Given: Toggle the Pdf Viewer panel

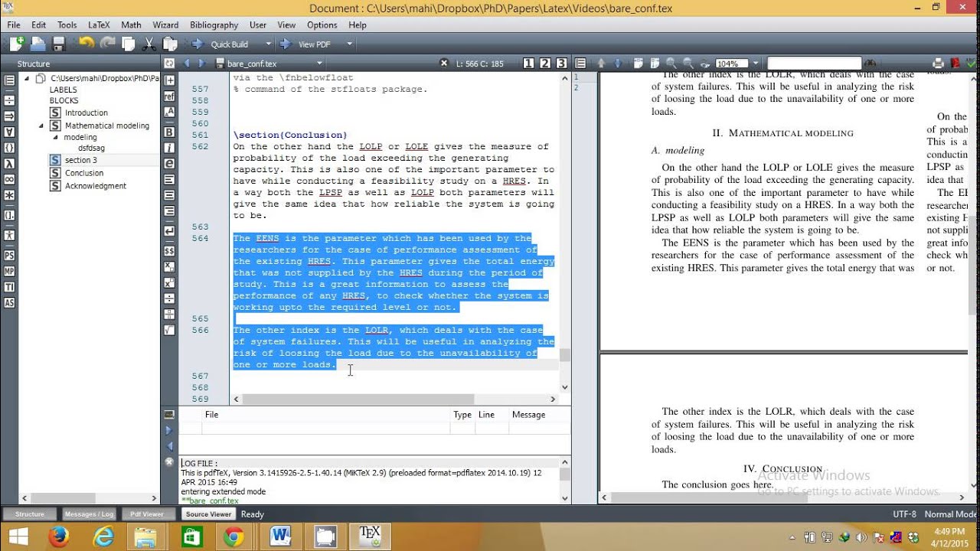Looking at the screenshot, I should click(146, 514).
